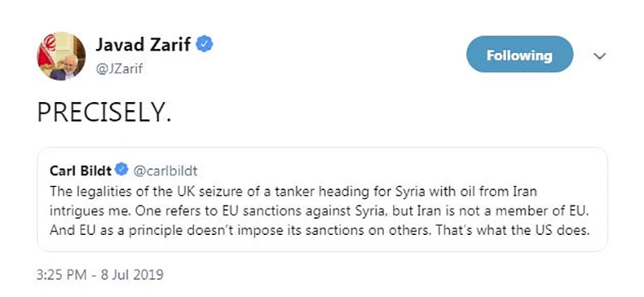Image resolution: width=644 pixels, height=297 pixels.
Task: Expand the chevron menu beside Following
Action: pyautogui.click(x=600, y=56)
